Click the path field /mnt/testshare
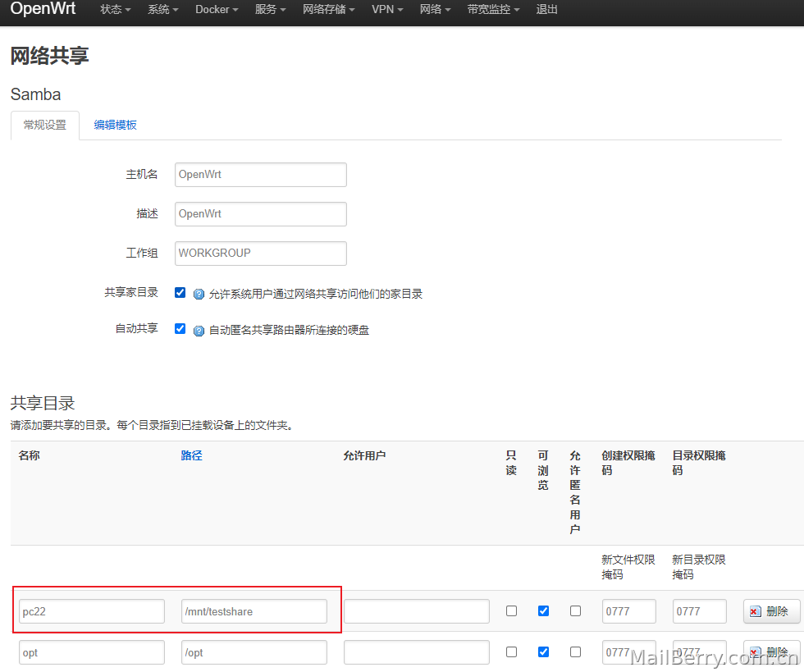The width and height of the screenshot is (804, 672). coord(254,611)
